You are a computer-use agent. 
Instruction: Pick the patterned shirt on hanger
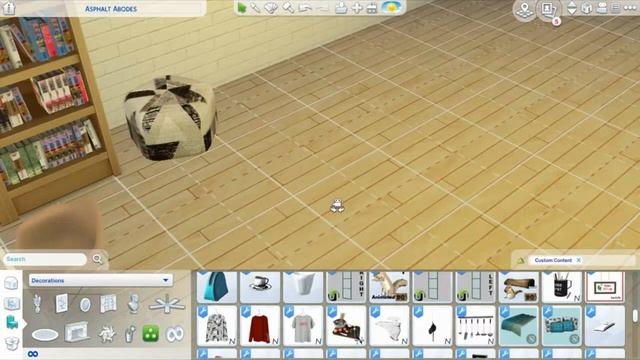coord(216,326)
